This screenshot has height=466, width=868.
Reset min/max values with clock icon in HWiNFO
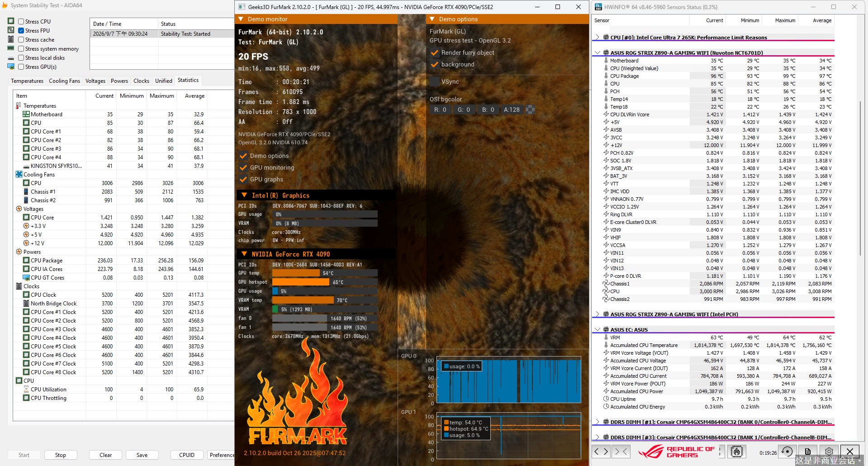click(x=787, y=452)
